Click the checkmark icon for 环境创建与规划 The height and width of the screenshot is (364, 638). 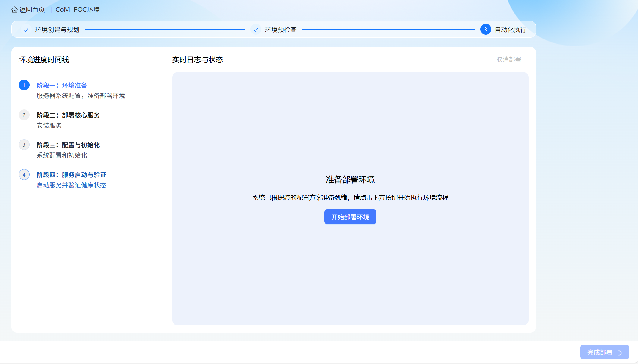click(26, 30)
